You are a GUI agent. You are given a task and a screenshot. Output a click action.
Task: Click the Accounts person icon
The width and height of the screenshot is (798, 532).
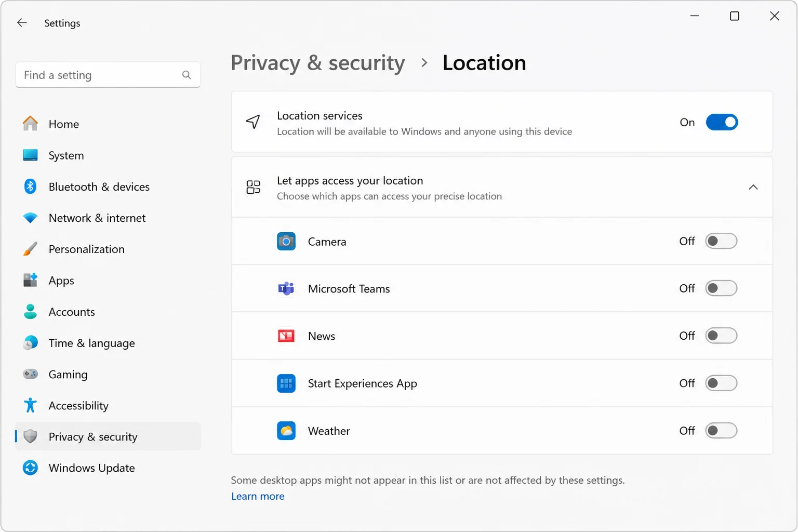tap(31, 312)
